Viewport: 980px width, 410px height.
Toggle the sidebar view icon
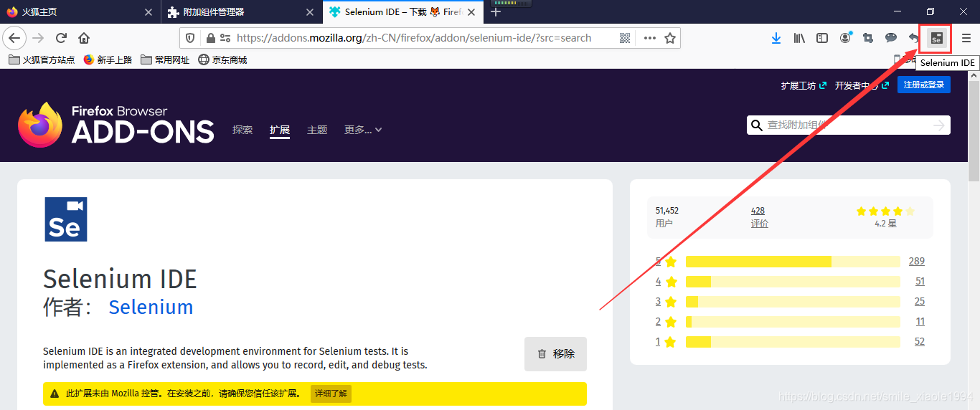click(822, 39)
